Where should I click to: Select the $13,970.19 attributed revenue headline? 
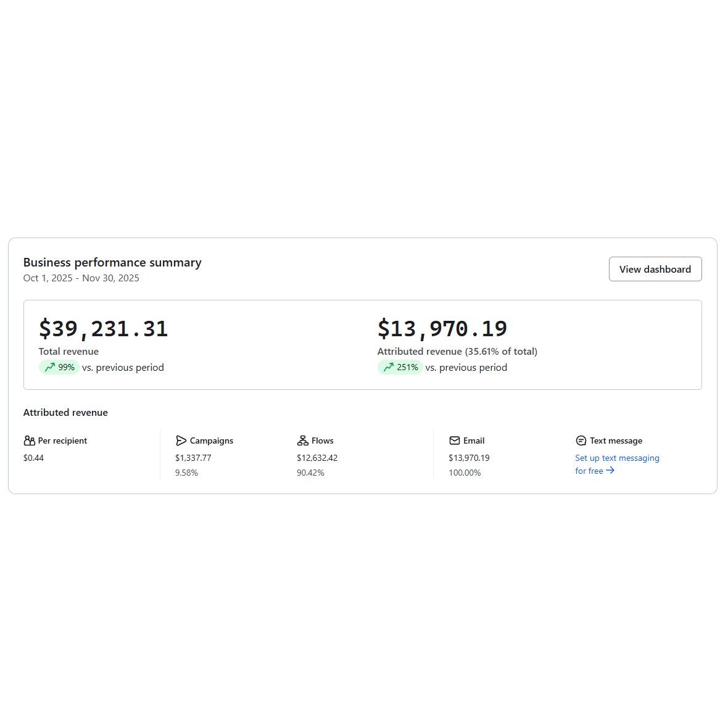pos(442,329)
